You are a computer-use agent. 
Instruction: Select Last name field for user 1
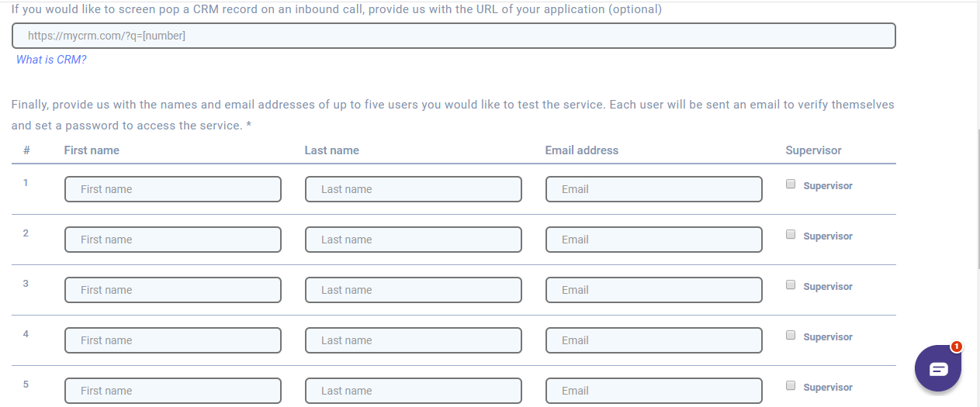coord(414,189)
